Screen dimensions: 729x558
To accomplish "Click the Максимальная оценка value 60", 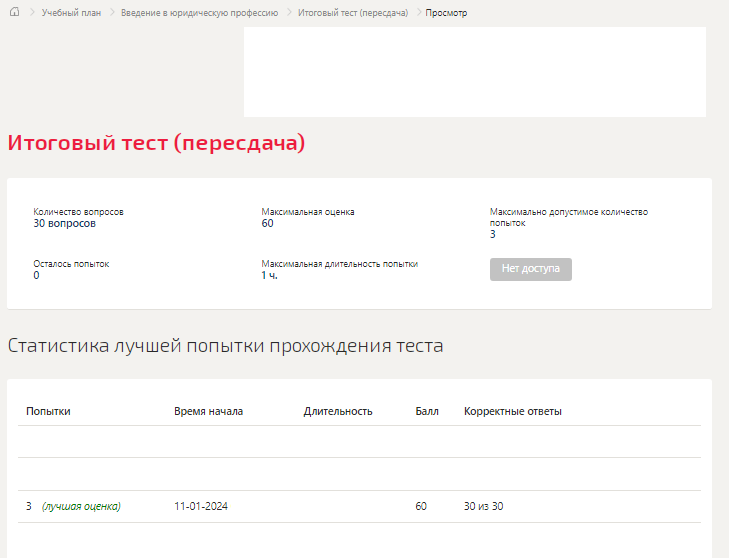I will pos(267,224).
